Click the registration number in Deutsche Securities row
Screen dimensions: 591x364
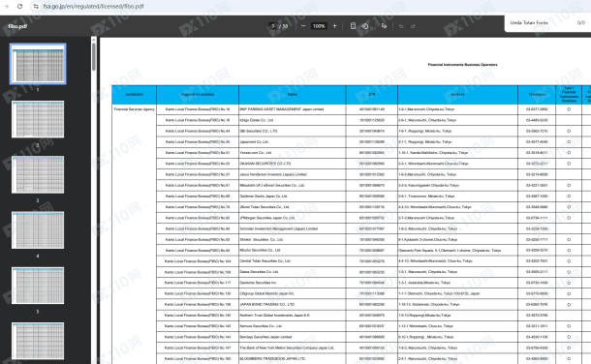pos(198,283)
